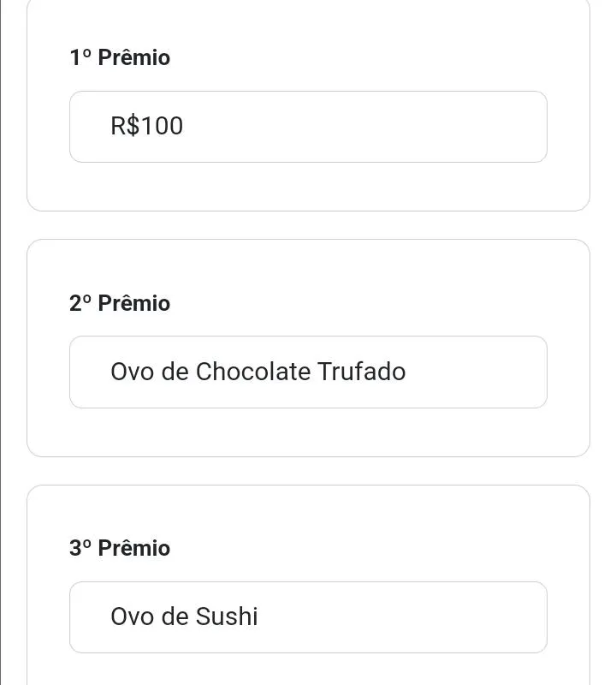The width and height of the screenshot is (616, 685).
Task: Click blank area after "Ovo de Sushi"
Action: click(x=402, y=617)
